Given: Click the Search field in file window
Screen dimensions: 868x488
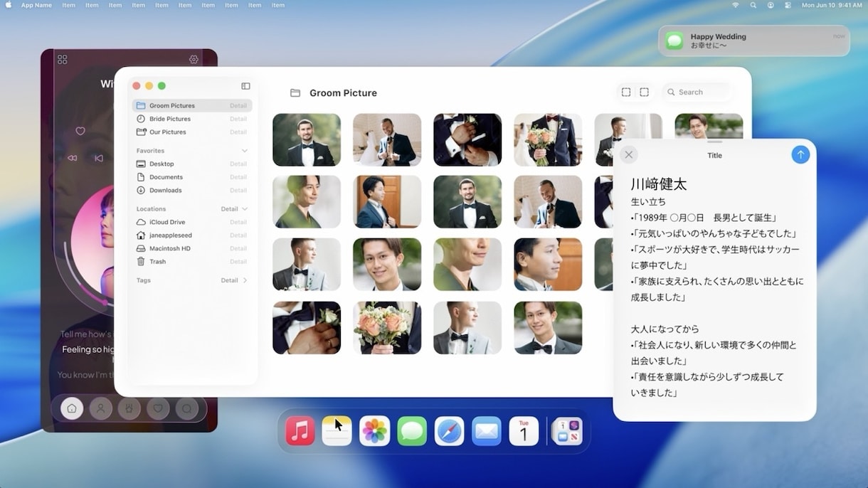Looking at the screenshot, I should [x=697, y=92].
